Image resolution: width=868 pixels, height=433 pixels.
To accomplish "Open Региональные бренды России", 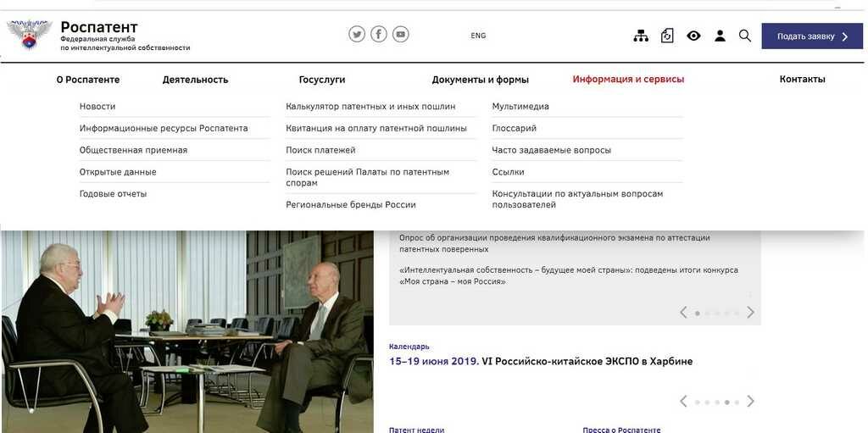I will coord(351,205).
